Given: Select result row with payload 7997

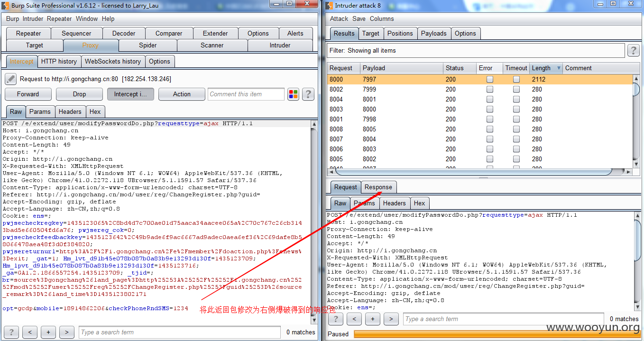Looking at the screenshot, I should (x=479, y=80).
